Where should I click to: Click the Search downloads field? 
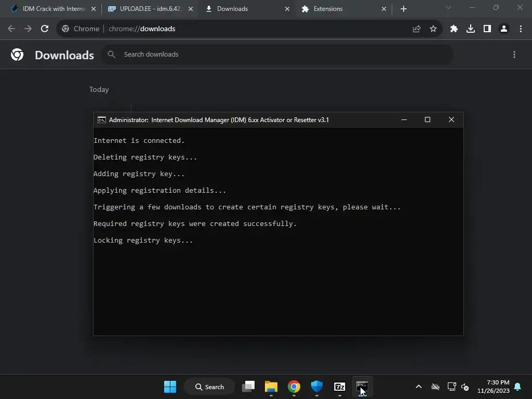coord(277,54)
